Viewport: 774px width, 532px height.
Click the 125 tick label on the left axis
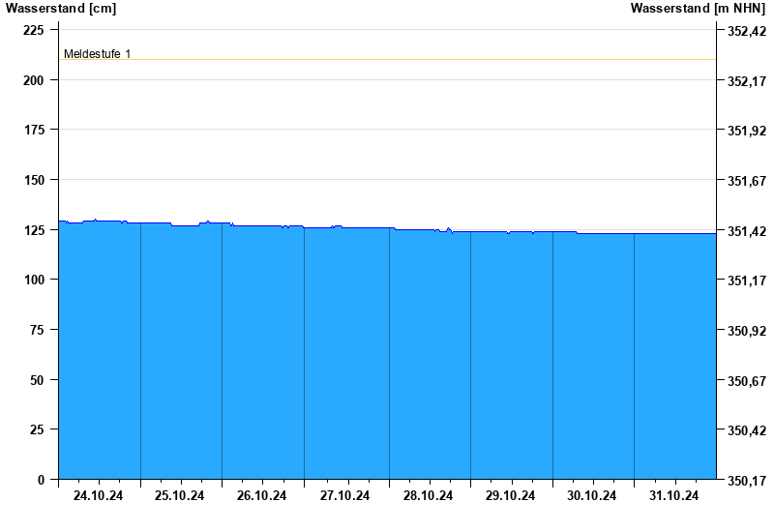[34, 230]
